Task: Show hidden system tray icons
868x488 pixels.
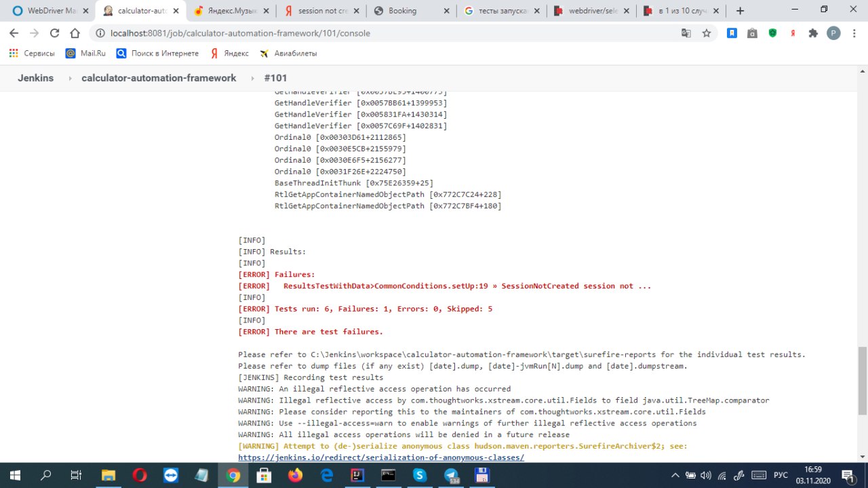Action: coord(675,475)
